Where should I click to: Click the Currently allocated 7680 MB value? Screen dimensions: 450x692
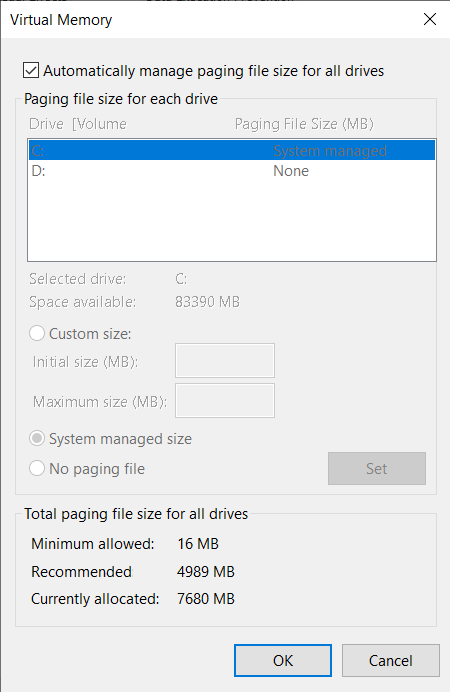point(206,599)
